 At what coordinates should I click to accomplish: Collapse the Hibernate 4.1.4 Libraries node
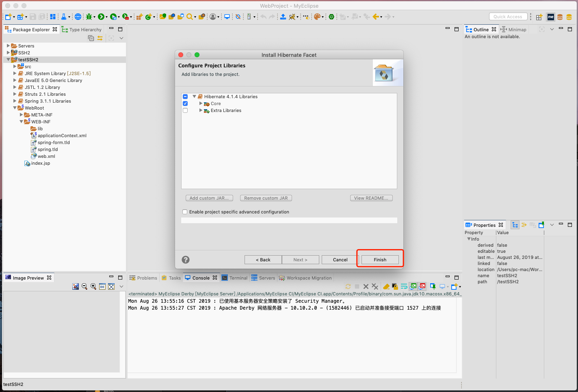pos(194,97)
